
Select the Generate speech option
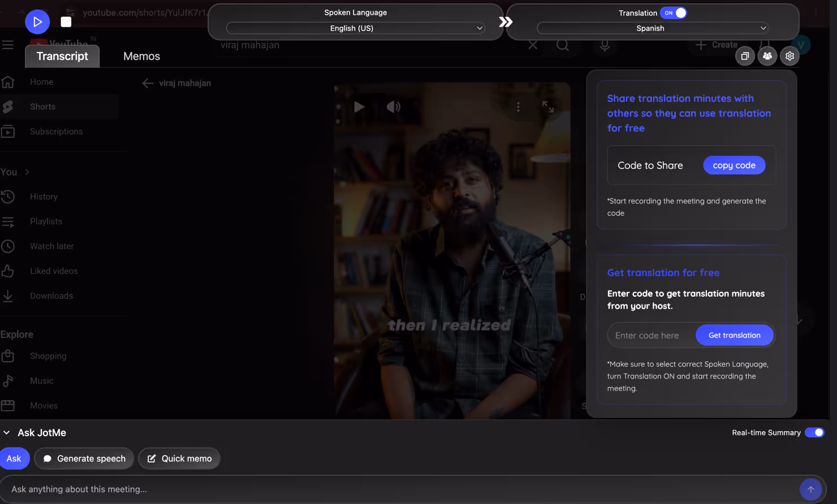[84, 458]
